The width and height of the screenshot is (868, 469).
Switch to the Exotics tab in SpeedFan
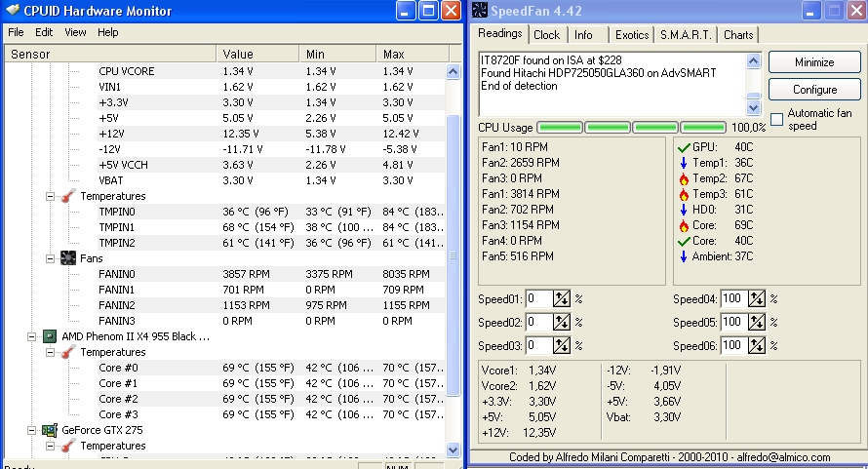[632, 35]
